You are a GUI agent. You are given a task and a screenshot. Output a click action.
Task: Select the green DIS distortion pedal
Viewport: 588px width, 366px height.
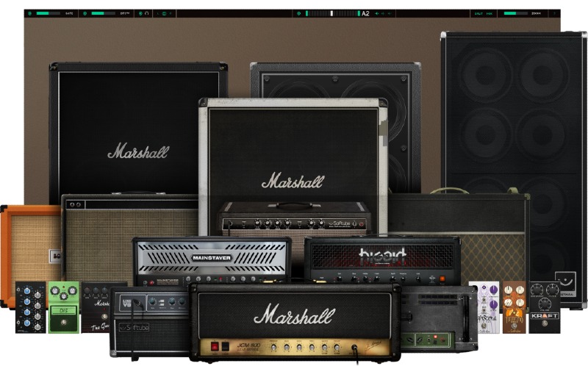64,306
